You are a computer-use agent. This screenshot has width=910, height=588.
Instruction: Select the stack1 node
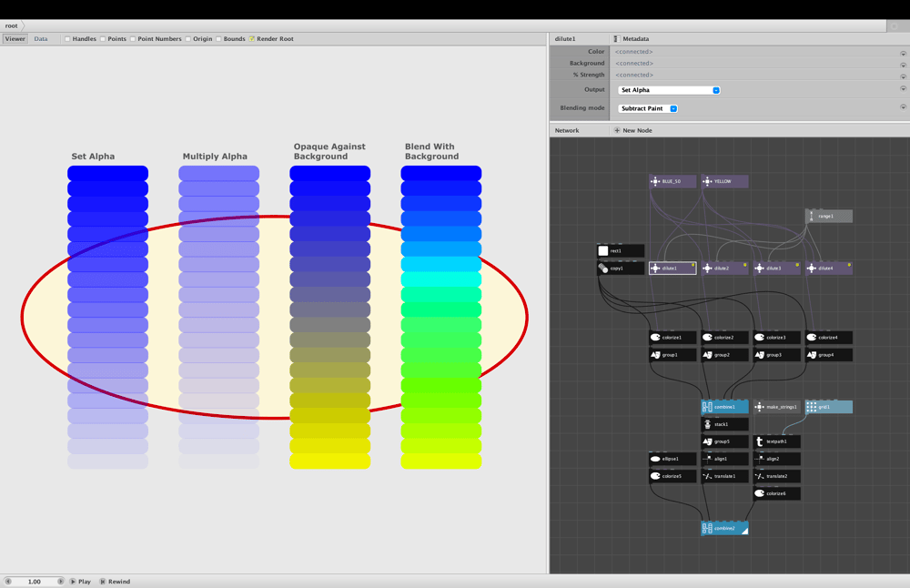(724, 424)
